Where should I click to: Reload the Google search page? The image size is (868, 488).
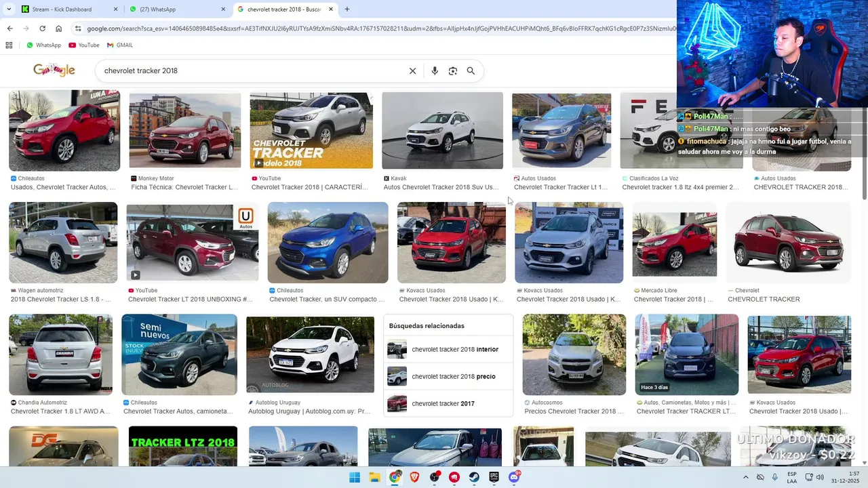pyautogui.click(x=42, y=28)
